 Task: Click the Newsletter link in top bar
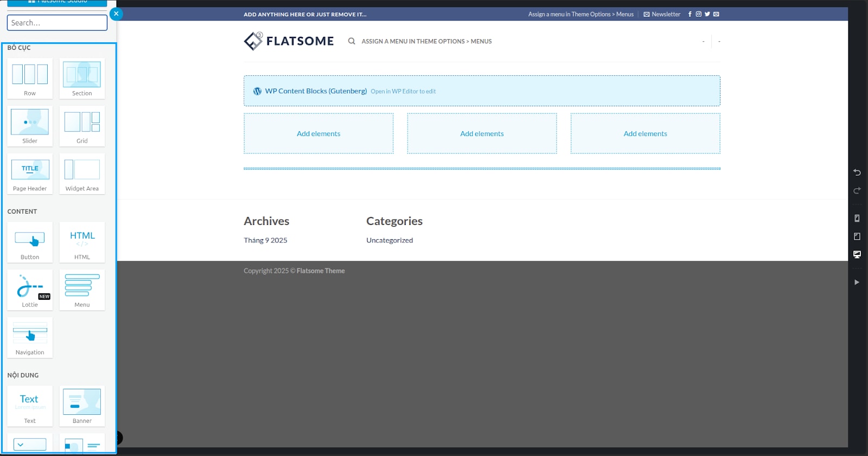click(662, 14)
